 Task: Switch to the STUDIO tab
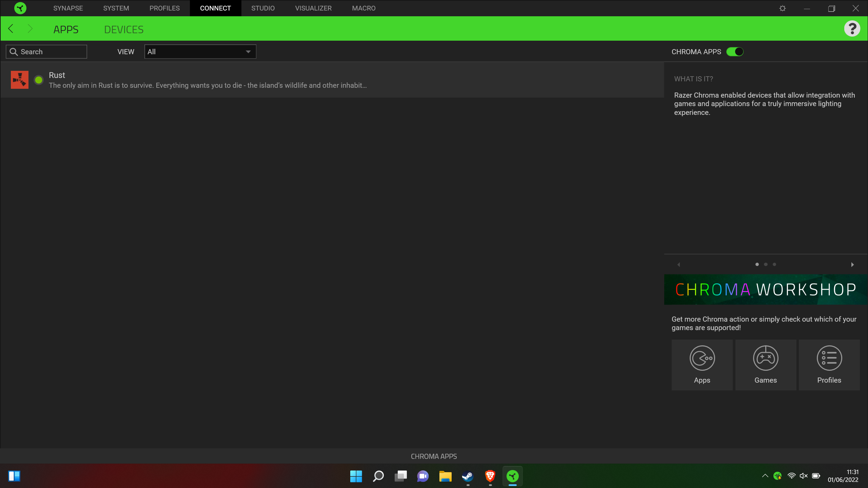pos(263,8)
